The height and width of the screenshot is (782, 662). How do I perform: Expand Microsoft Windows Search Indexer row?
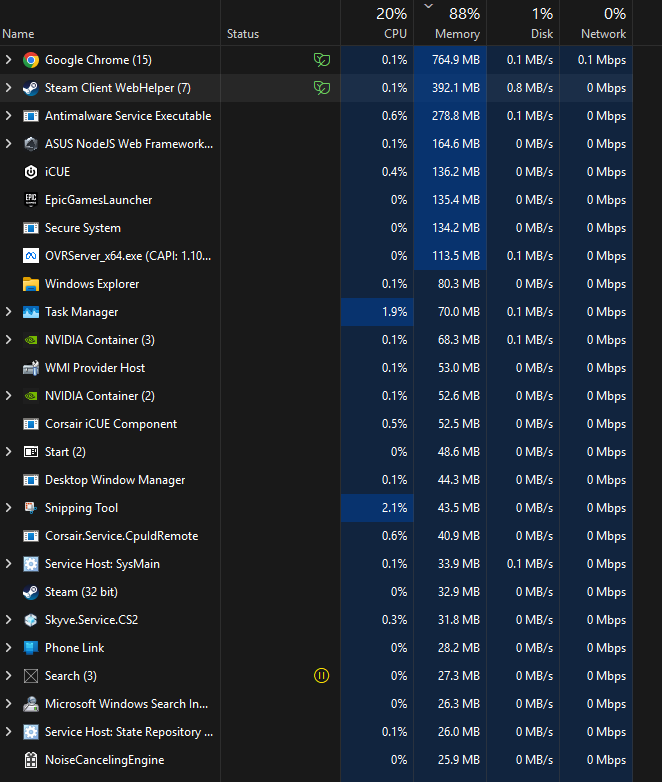point(8,704)
